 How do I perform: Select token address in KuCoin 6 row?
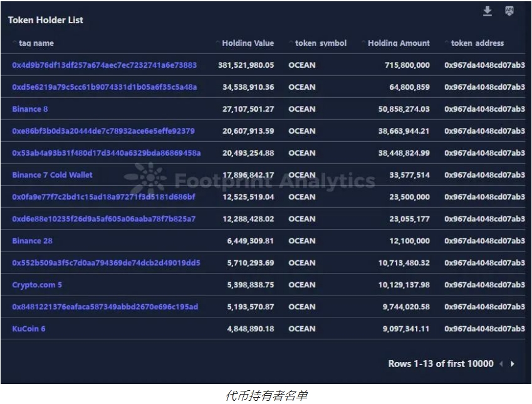tap(484, 329)
